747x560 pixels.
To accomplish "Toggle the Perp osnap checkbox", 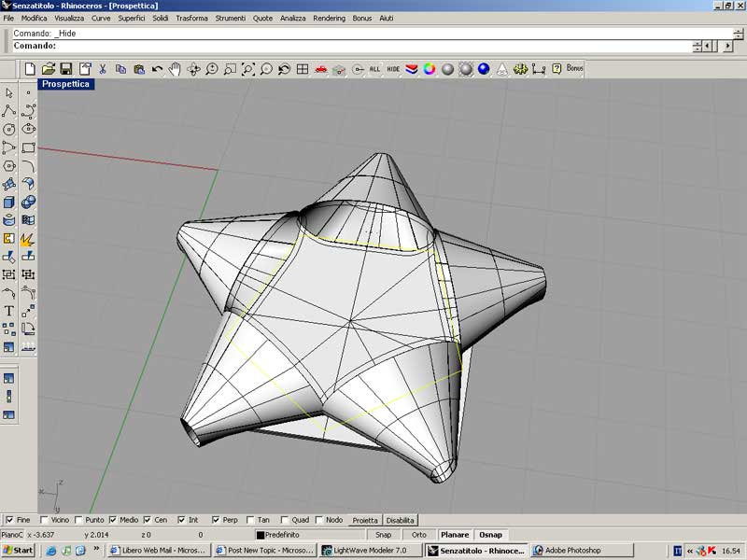I will [216, 520].
